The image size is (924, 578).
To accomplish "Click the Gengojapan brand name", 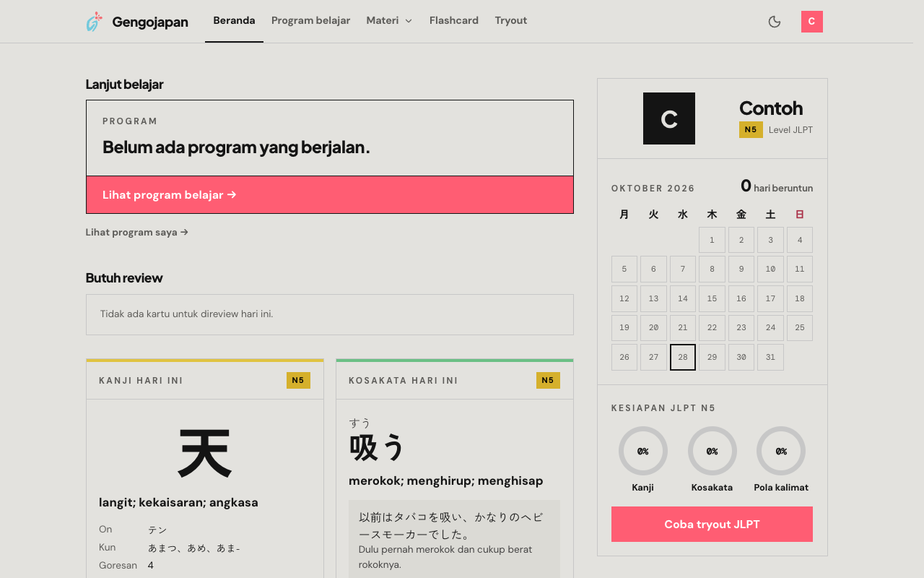I will (x=150, y=22).
